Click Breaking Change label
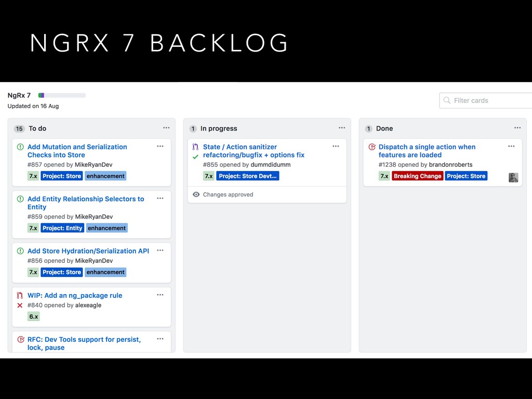This screenshot has width=532, height=399. click(417, 176)
